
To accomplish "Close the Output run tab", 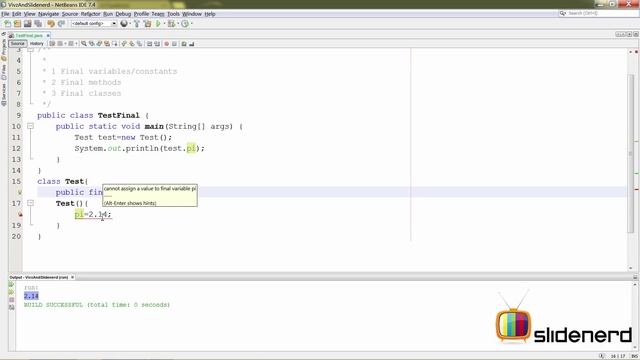I will click(72, 277).
